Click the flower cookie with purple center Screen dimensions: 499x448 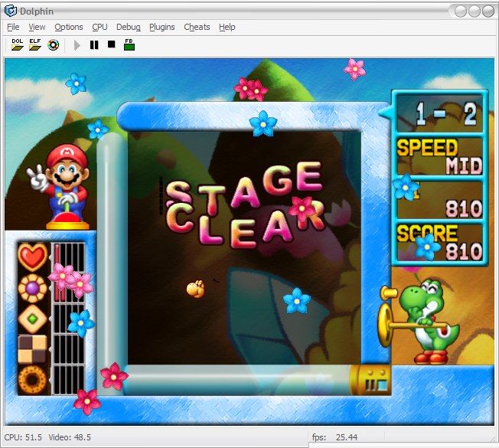tap(32, 288)
